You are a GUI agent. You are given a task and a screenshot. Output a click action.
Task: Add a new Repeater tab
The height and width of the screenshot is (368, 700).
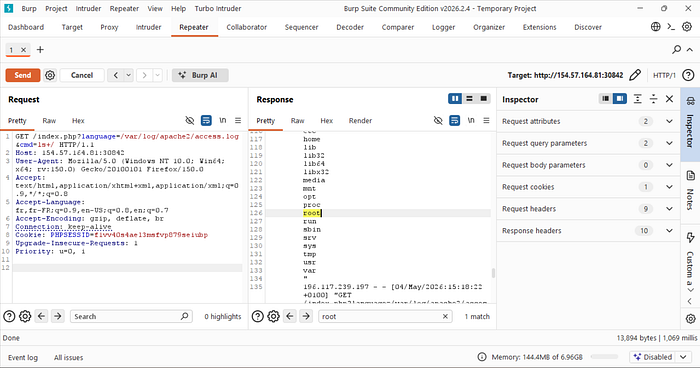click(40, 50)
